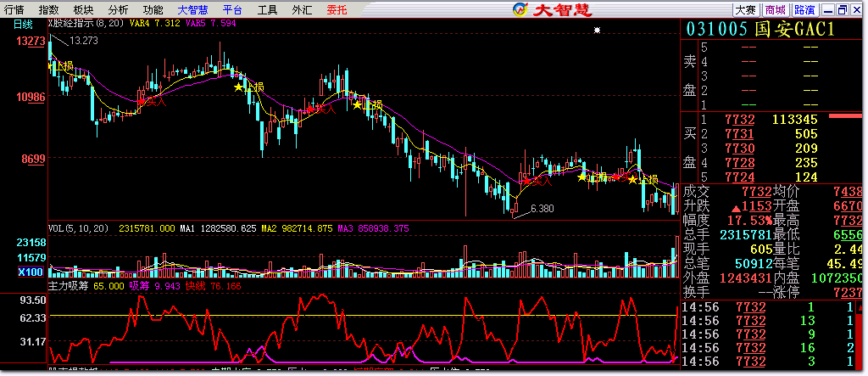Click the 涨停 label
868x376 pixels.
[786, 292]
